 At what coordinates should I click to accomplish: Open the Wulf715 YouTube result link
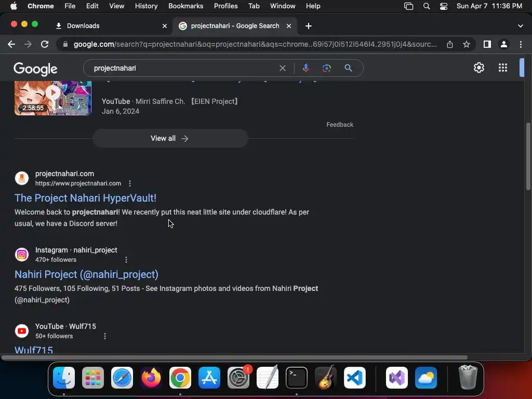(x=34, y=350)
